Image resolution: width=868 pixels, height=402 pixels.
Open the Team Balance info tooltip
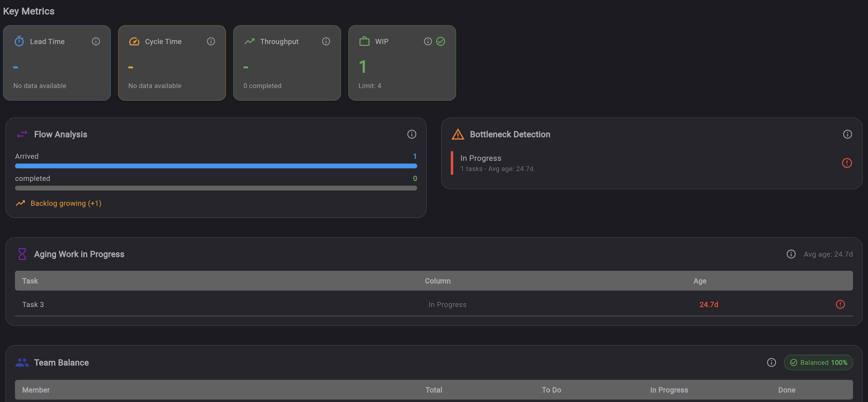click(771, 362)
